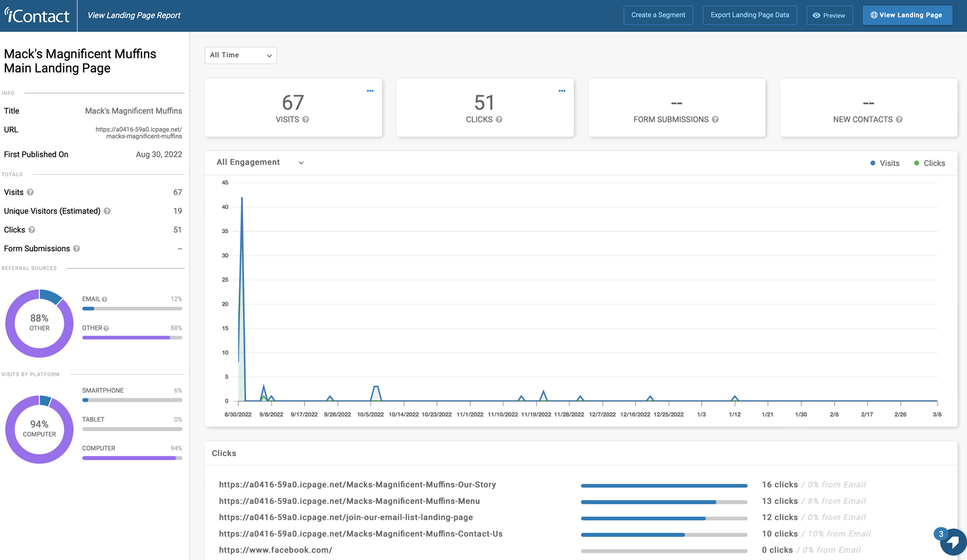Click the 10/5/2022 axis date label
This screenshot has width=967, height=560.
pos(370,414)
